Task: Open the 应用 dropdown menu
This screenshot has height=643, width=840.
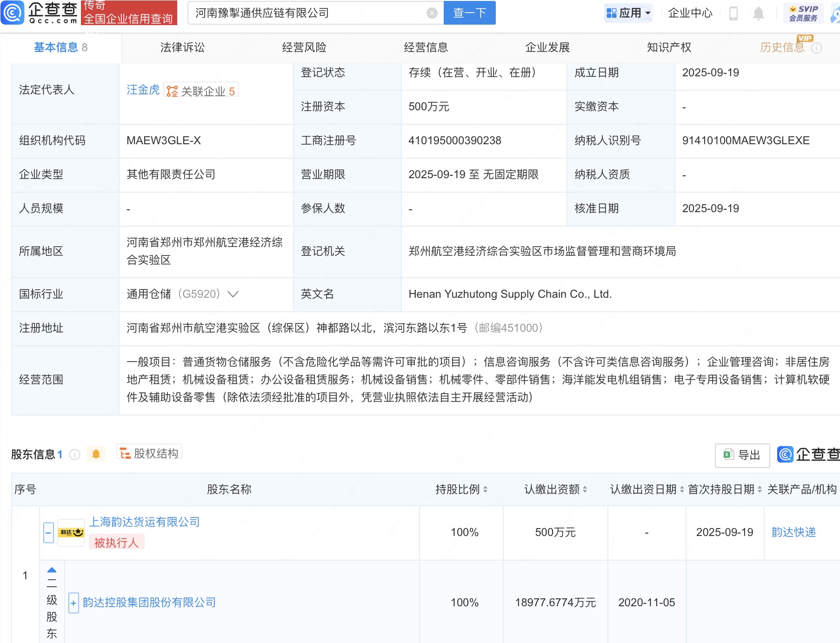Action: coord(629,13)
